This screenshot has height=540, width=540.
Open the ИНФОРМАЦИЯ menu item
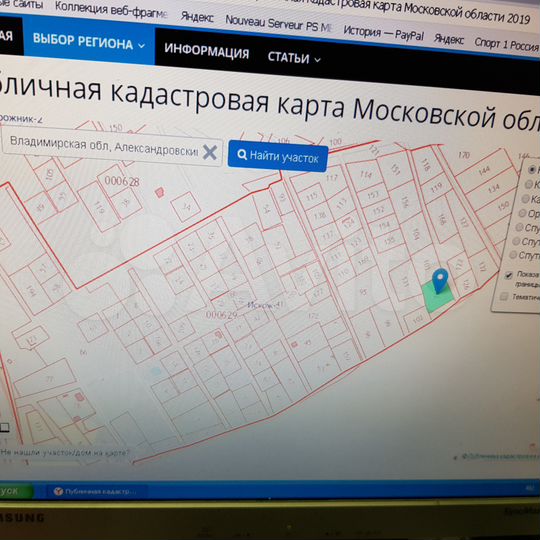coord(206,51)
